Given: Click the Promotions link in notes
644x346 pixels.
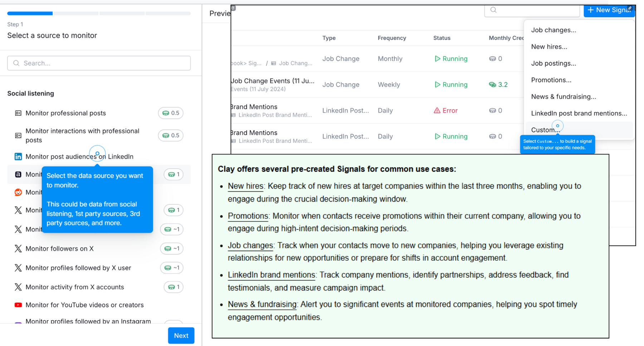Looking at the screenshot, I should click(x=248, y=216).
